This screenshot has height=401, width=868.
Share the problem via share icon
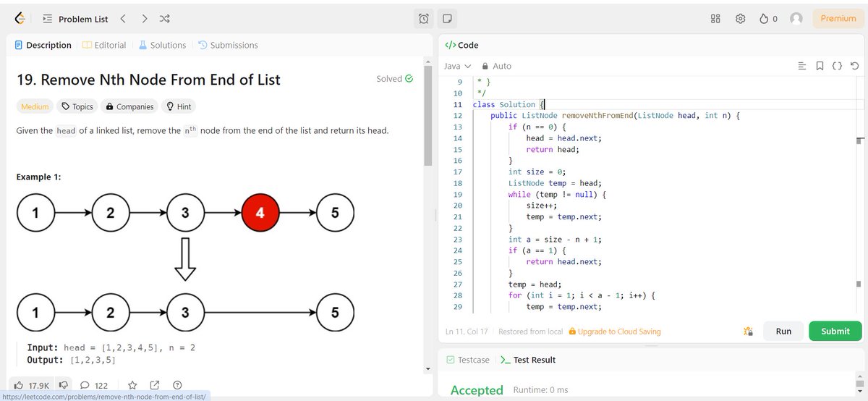(155, 385)
